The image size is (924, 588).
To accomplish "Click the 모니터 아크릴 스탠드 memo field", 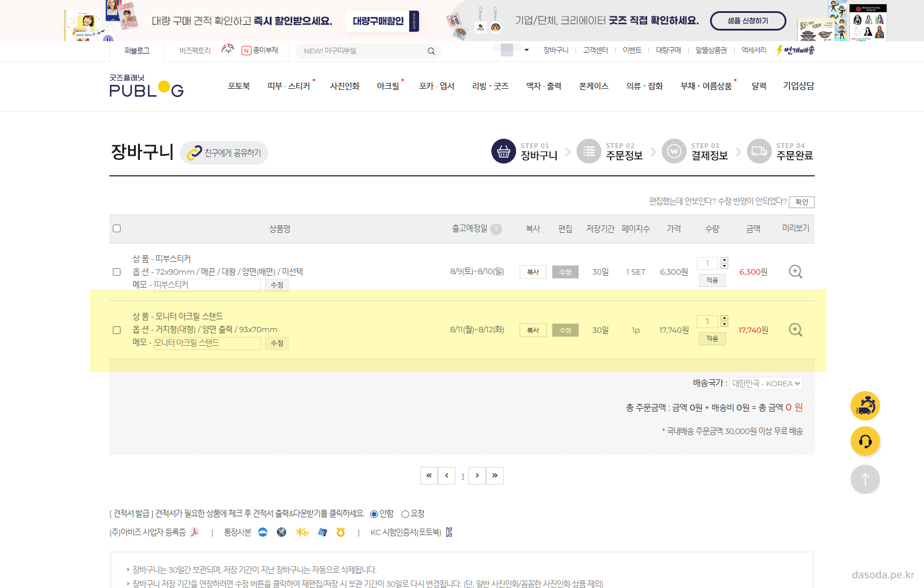I will coord(207,343).
